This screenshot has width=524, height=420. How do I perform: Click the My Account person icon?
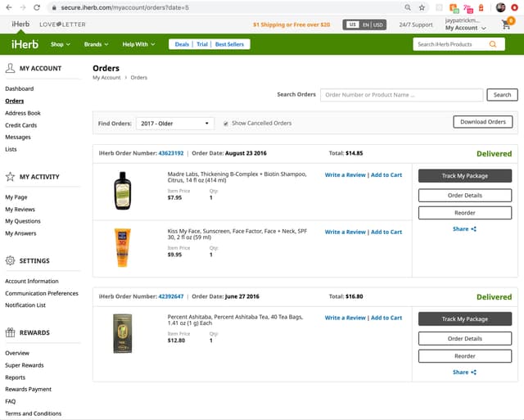10,68
